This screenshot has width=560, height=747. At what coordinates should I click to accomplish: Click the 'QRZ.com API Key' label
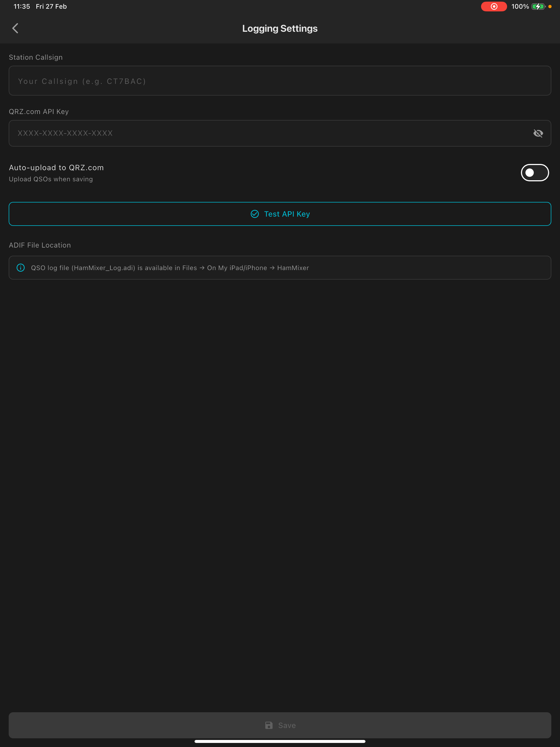pyautogui.click(x=39, y=112)
